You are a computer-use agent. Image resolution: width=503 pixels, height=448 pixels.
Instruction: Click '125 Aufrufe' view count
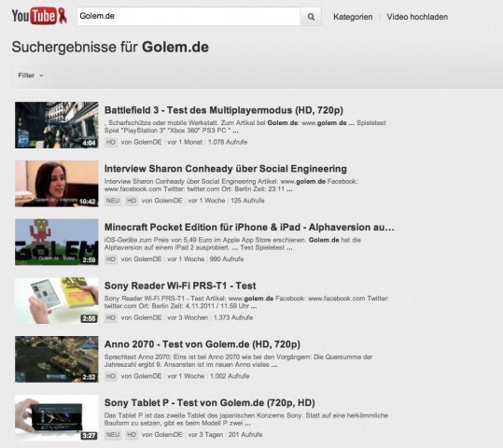click(x=247, y=201)
